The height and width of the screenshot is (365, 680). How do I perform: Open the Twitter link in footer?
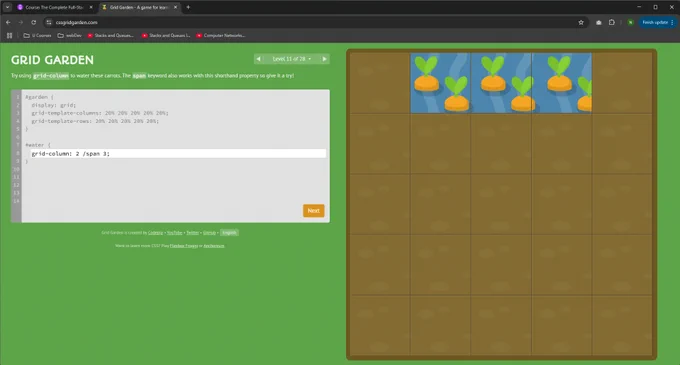[x=193, y=233]
